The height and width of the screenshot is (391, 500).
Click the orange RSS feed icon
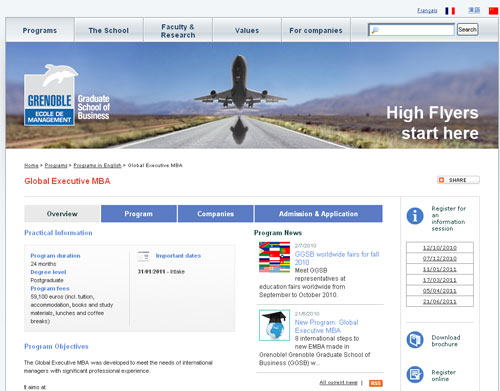(376, 383)
